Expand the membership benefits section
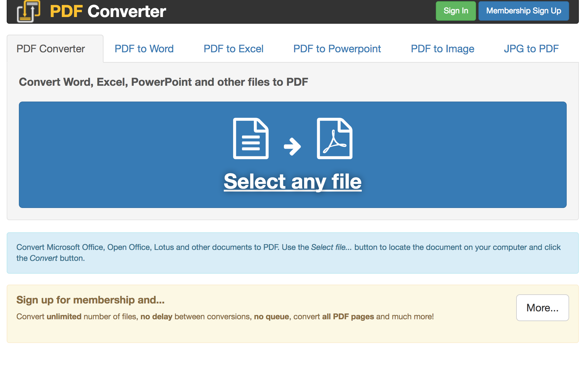 click(x=542, y=308)
